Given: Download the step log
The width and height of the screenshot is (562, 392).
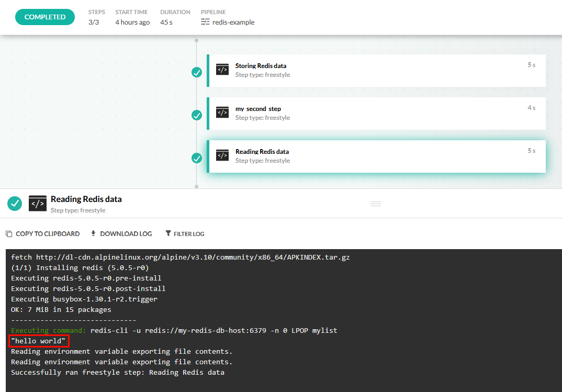Looking at the screenshot, I should pyautogui.click(x=121, y=234).
